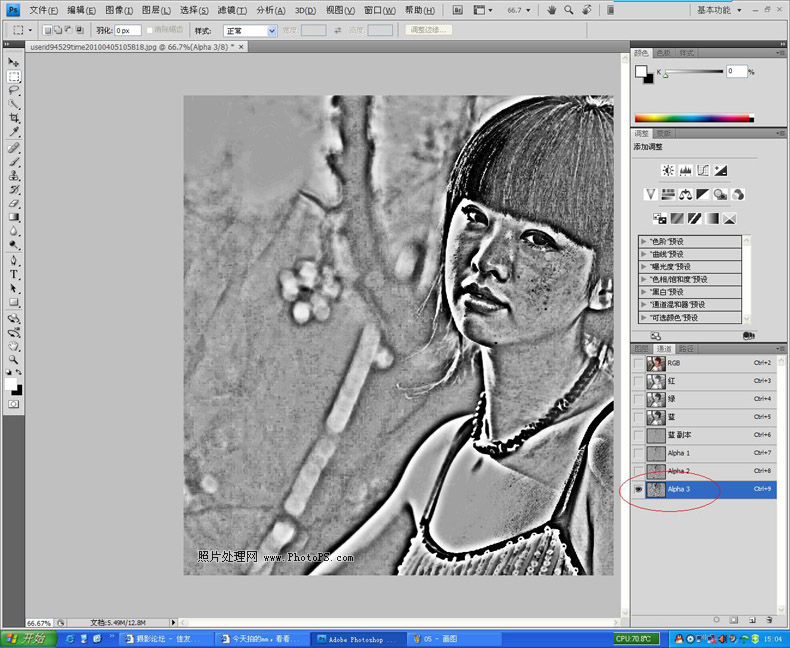Open the 选择 menu
The height and width of the screenshot is (648, 790).
point(194,10)
